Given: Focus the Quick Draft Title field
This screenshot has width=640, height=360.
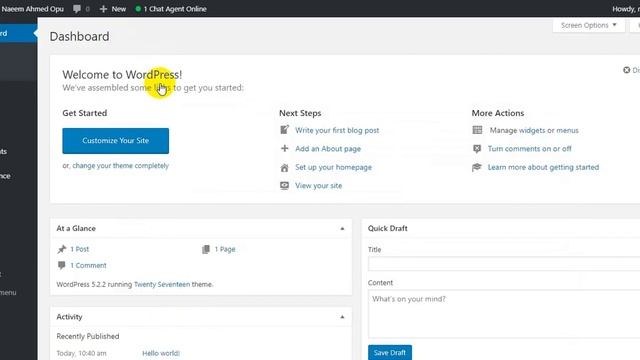Looking at the screenshot, I should click(x=504, y=264).
